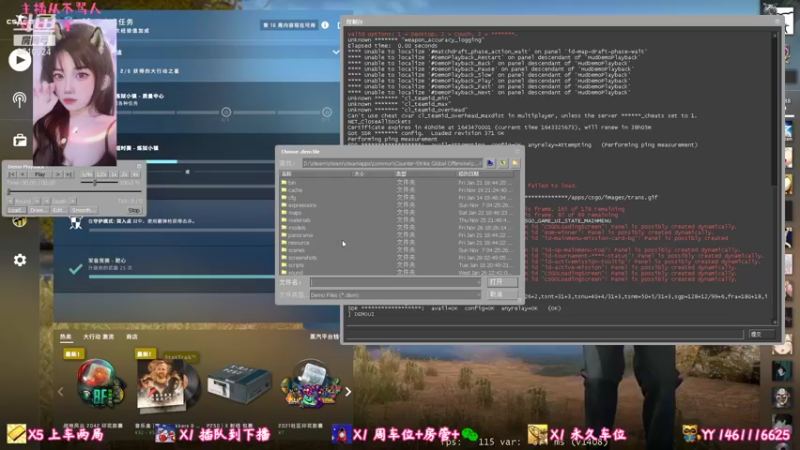
Task: Set demo speed to 1x
Action: [x=114, y=174]
